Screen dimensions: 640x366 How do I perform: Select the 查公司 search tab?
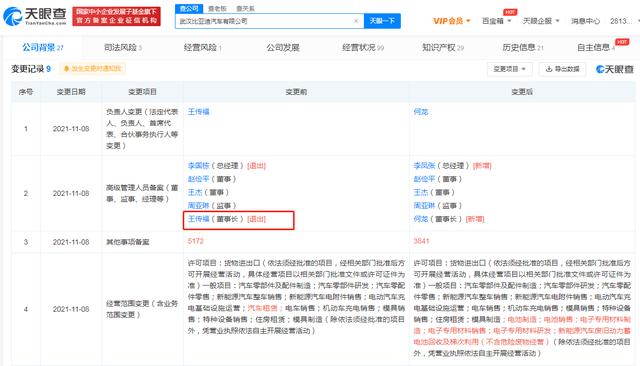coord(189,8)
